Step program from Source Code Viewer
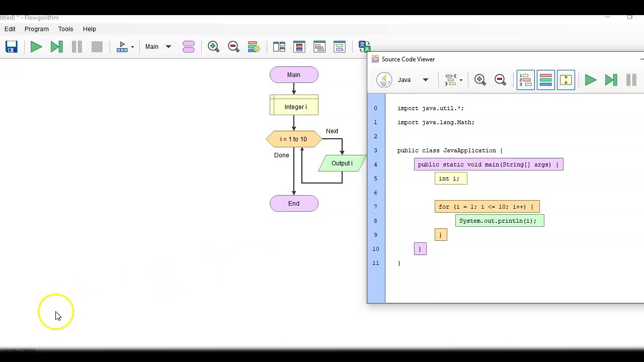Screen dimensions: 644x362 coord(611,80)
